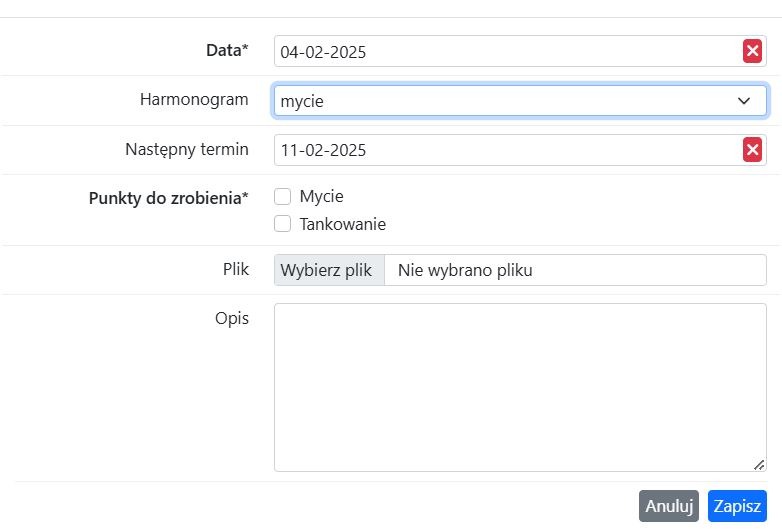Click the Plik field label

[x=235, y=269]
